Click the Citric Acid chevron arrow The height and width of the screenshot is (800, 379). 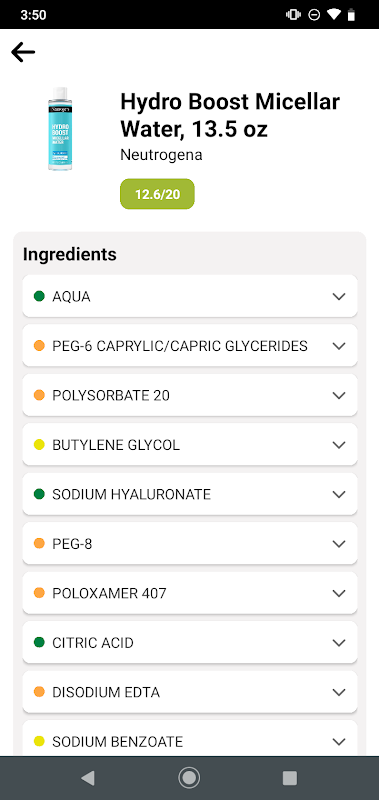(x=339, y=643)
